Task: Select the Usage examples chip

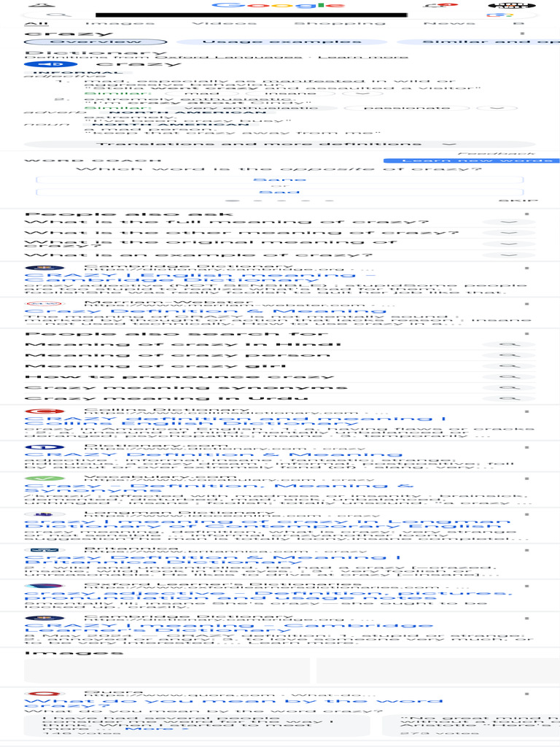Action: [281, 42]
